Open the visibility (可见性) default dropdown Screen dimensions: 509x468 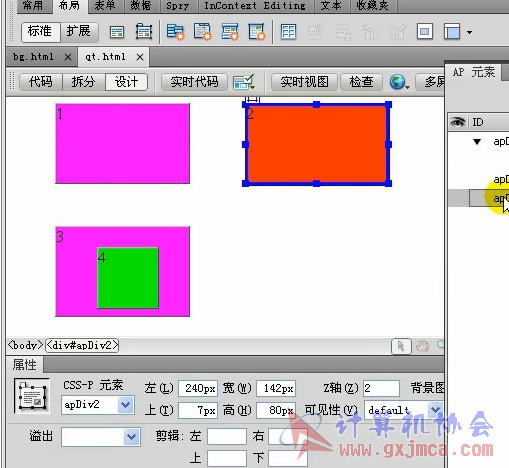tap(435, 410)
